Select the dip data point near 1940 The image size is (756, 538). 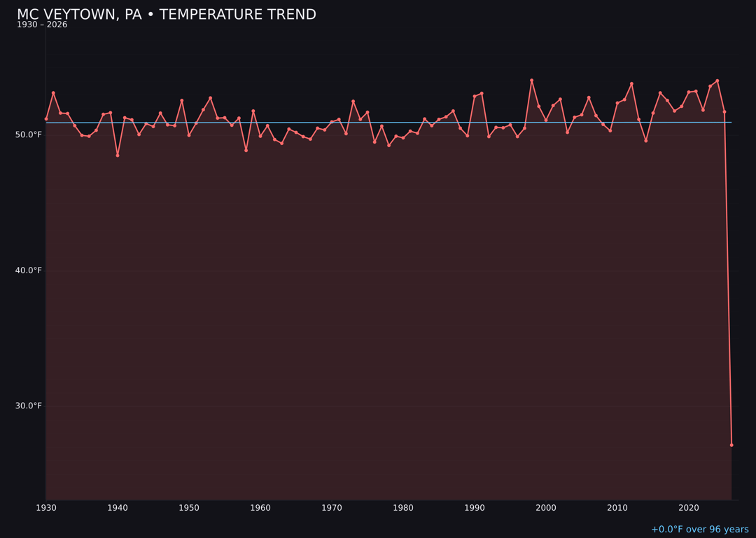coord(117,155)
